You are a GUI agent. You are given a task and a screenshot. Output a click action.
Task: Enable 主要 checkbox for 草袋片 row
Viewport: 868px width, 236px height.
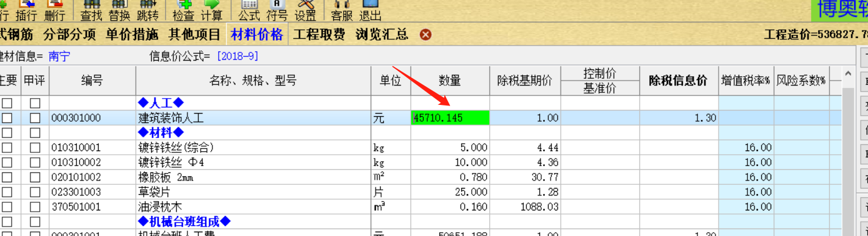pos(7,192)
